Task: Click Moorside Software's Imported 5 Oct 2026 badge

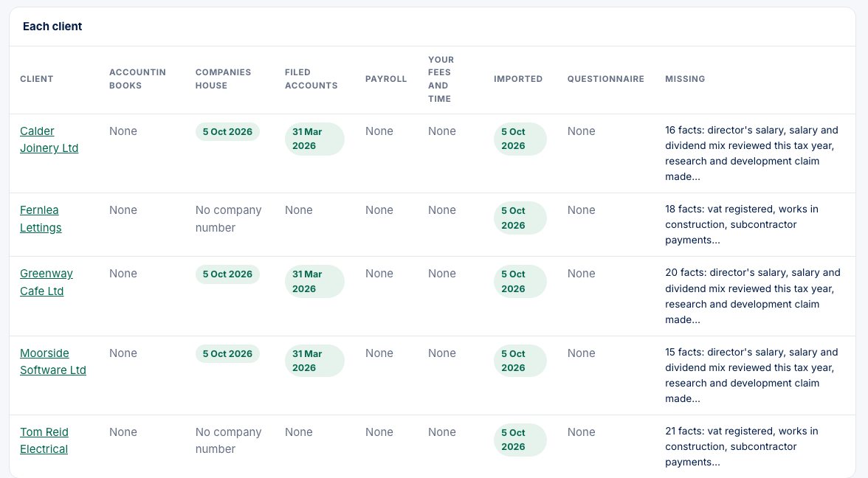Action: point(520,361)
